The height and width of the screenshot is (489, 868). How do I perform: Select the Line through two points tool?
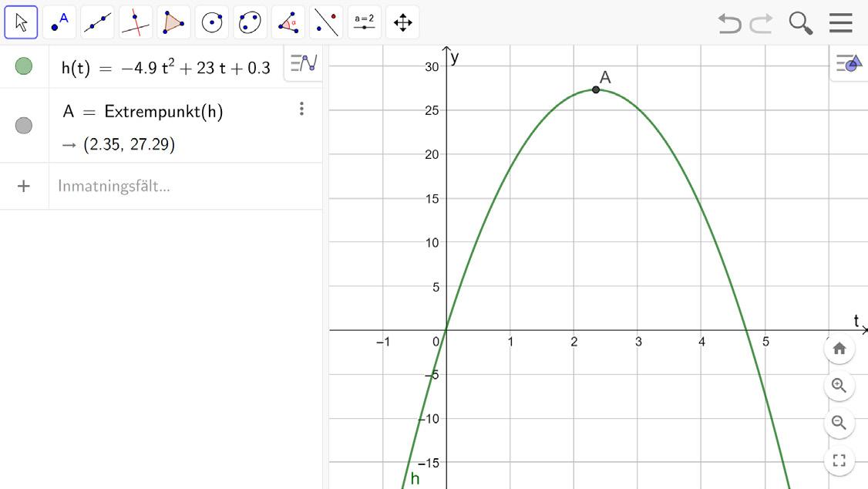(97, 22)
